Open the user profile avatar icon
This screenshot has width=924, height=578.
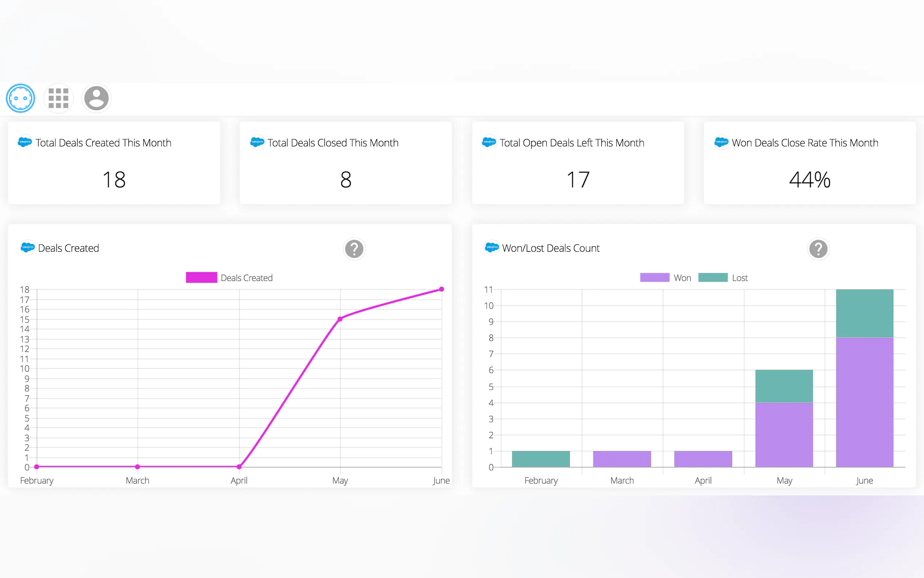[96, 98]
